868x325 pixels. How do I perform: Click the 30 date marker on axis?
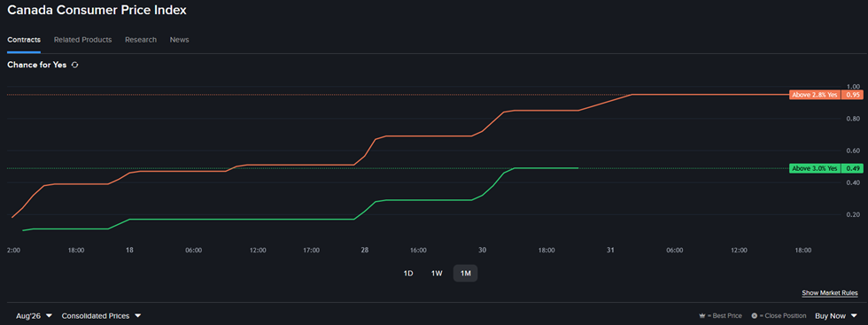(x=482, y=251)
